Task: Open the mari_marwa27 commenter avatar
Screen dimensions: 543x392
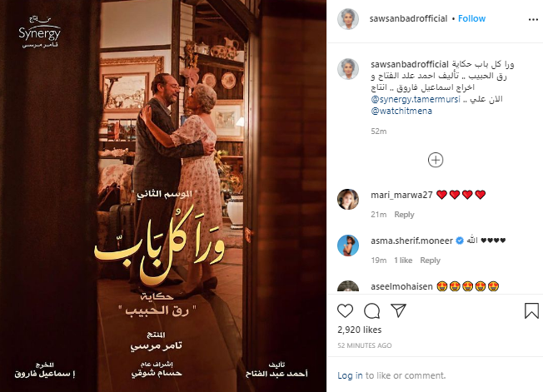Action: coord(347,199)
